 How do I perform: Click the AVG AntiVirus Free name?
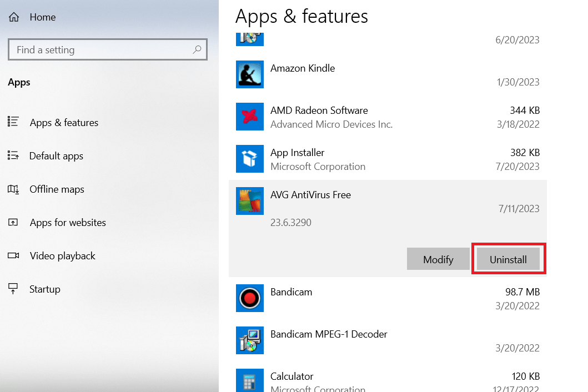[x=310, y=195]
